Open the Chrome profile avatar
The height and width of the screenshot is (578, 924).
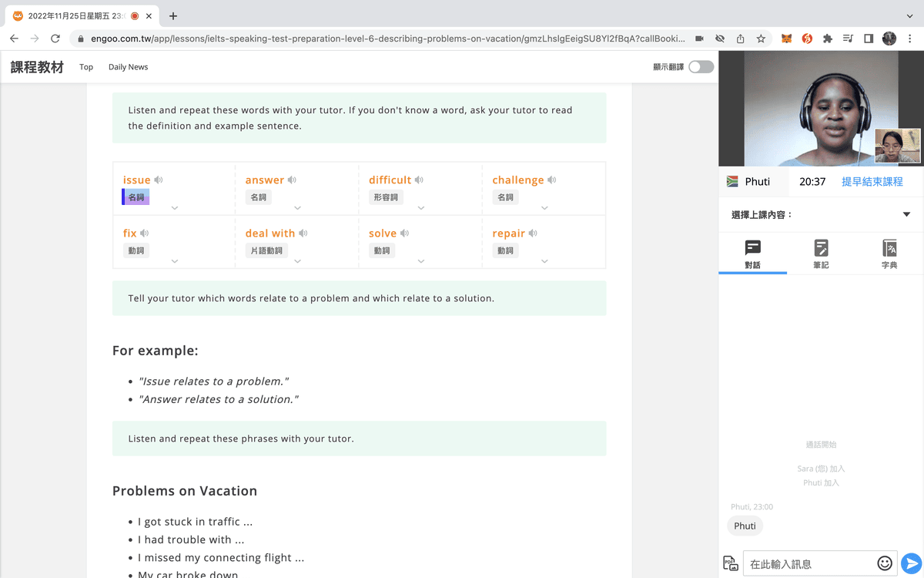[x=889, y=39]
